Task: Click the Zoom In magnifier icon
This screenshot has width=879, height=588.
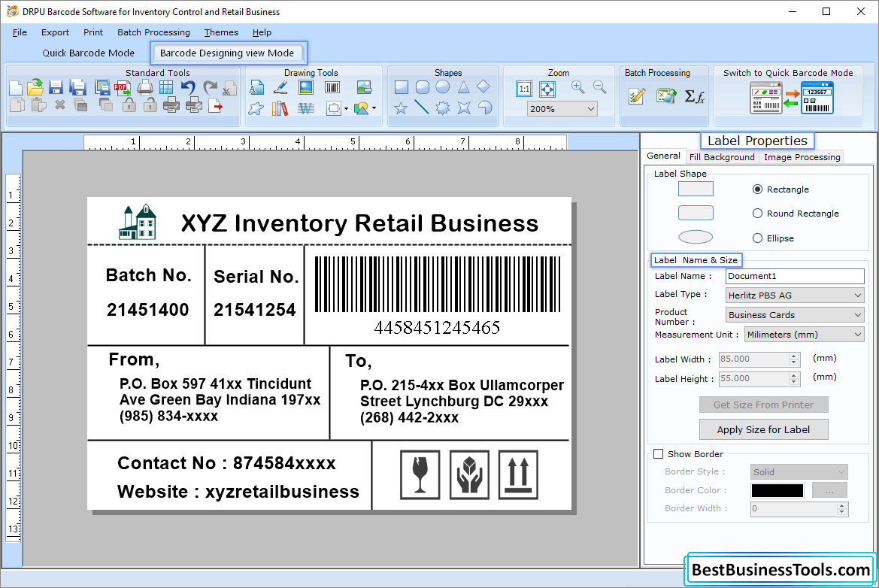Action: (x=578, y=87)
